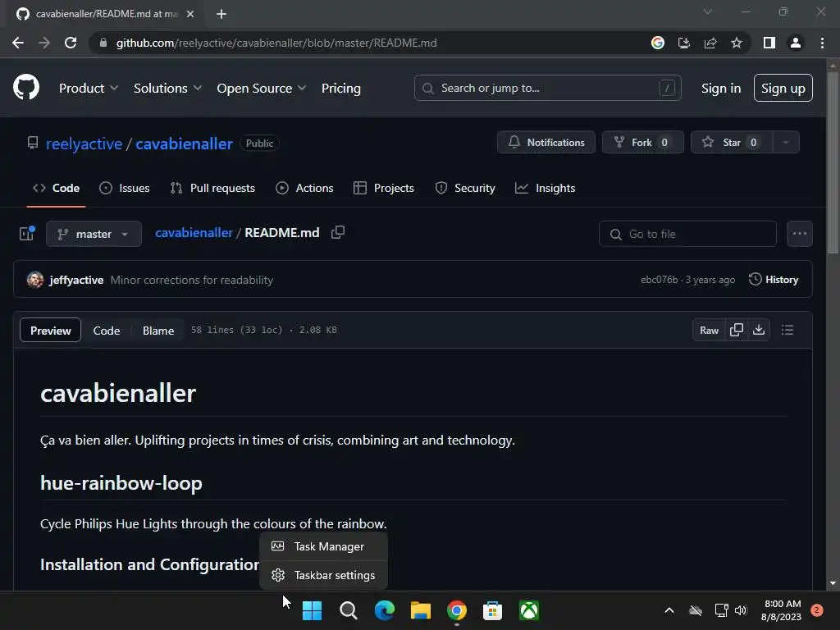The image size is (840, 630).
Task: Open the GitHub homepage logo
Action: [x=25, y=88]
